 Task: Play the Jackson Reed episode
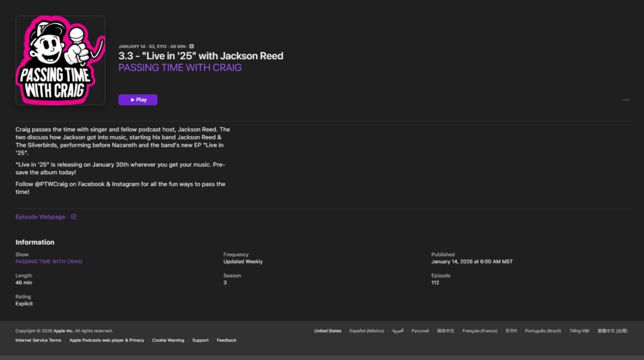pos(138,99)
